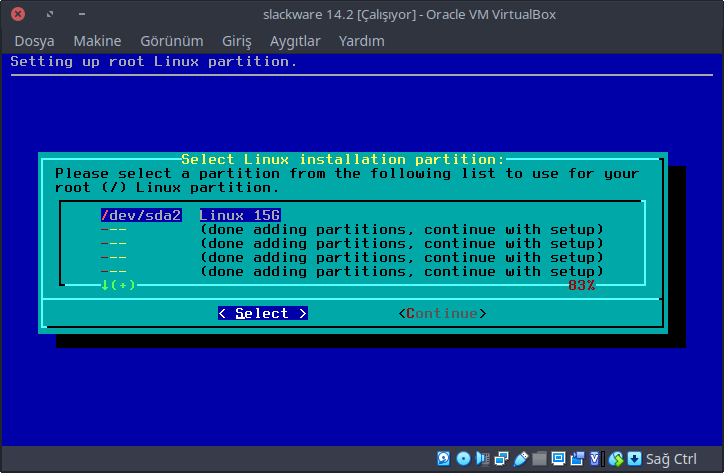The image size is (724, 473).
Task: Choose the /dev/sda2 partition entry
Action: [x=141, y=215]
